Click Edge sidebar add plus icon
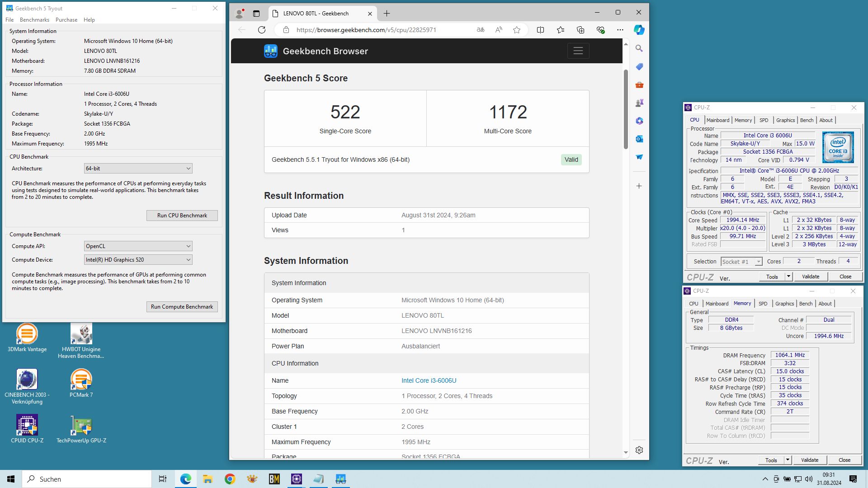868x488 pixels. (x=639, y=186)
